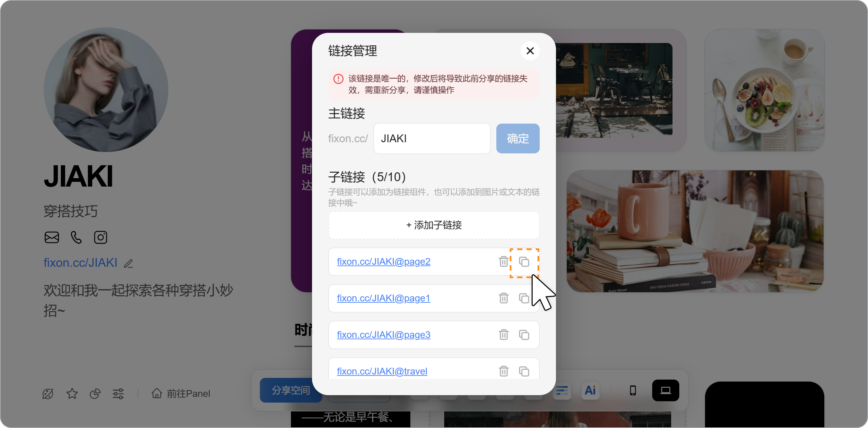Copy the JIAKI@page2 sub-link
Image resolution: width=868 pixels, height=428 pixels.
(x=524, y=262)
